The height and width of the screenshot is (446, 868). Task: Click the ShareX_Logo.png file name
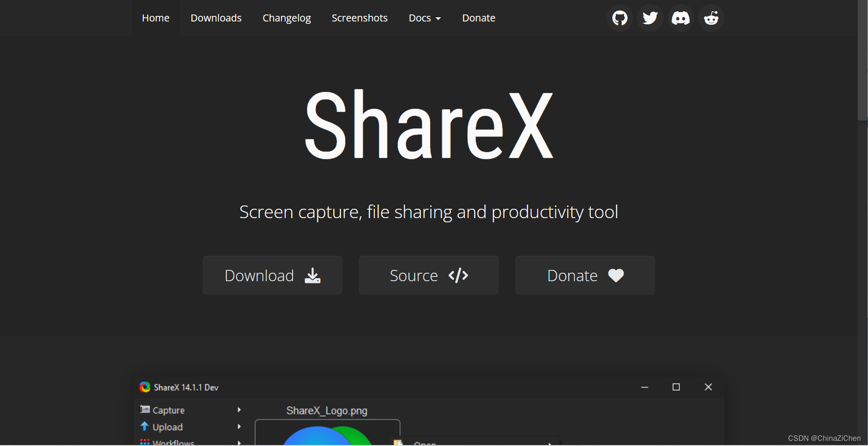point(327,411)
